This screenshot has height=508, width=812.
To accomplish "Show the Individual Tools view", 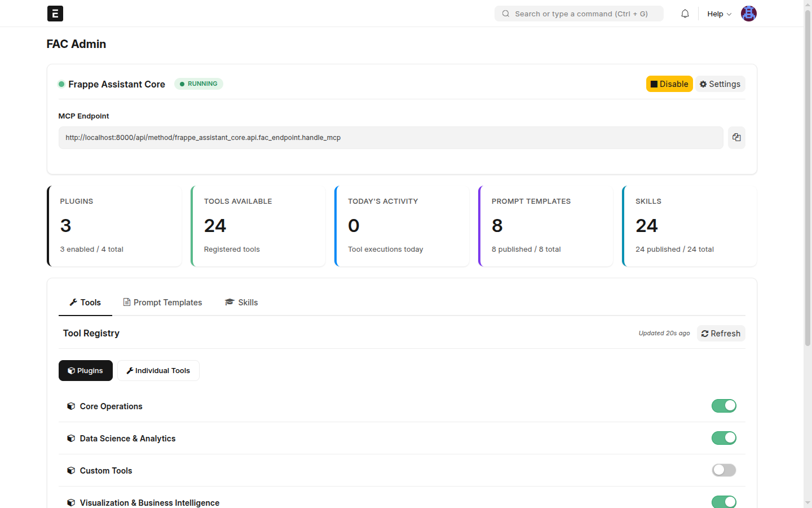I will (158, 370).
